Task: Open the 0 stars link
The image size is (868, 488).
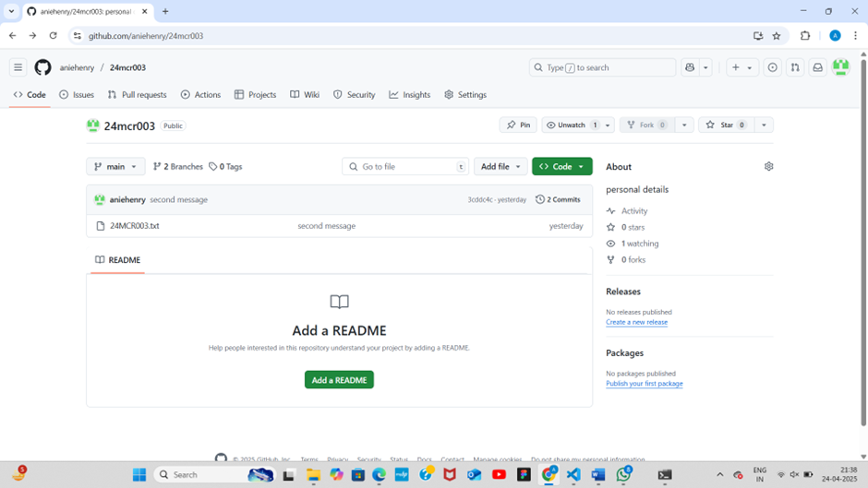Action: point(633,228)
